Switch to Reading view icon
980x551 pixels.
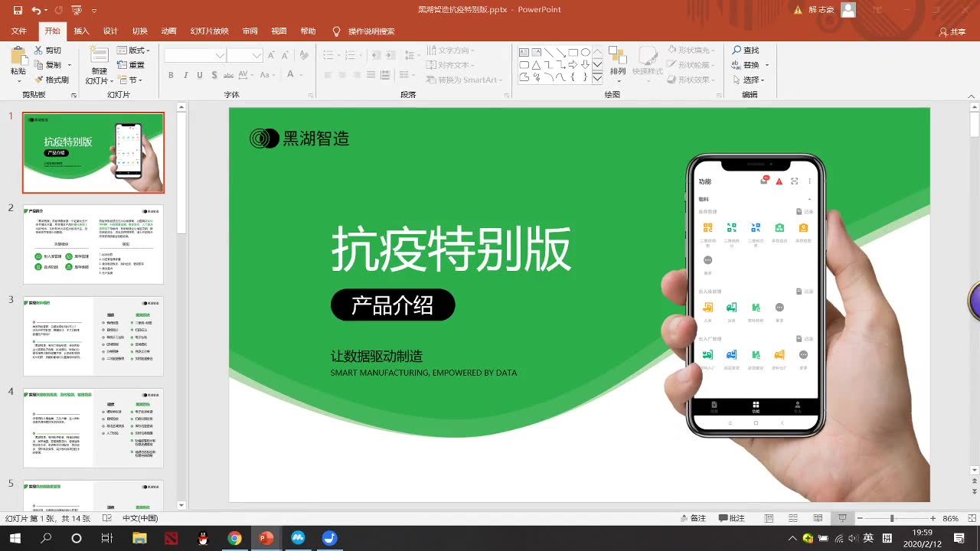pyautogui.click(x=818, y=518)
